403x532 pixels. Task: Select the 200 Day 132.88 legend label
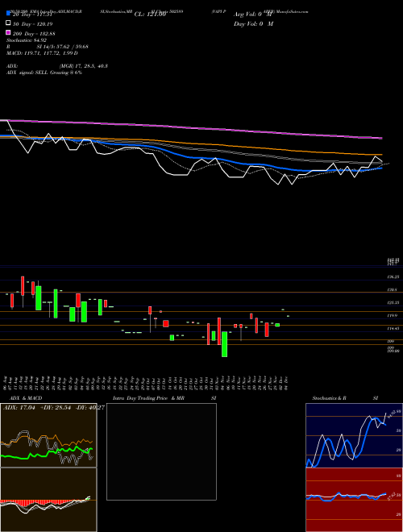point(35,34)
